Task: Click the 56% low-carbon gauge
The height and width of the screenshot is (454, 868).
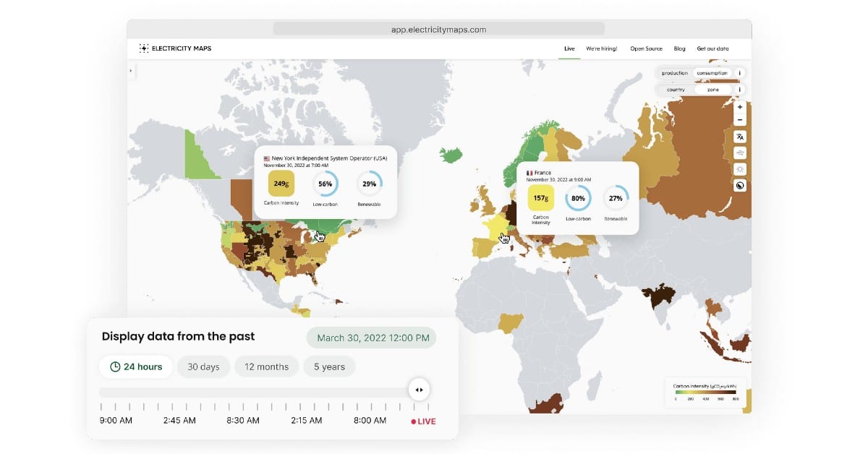Action: (325, 184)
